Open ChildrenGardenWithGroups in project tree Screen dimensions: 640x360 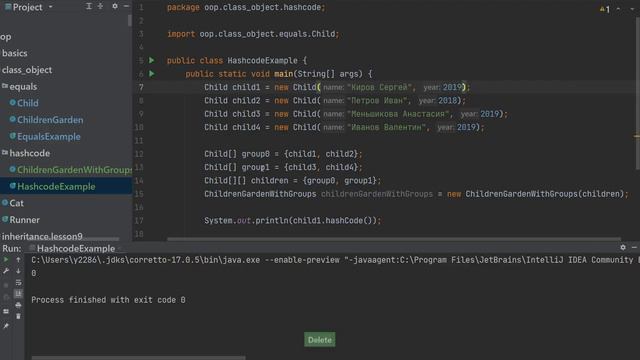click(x=74, y=170)
